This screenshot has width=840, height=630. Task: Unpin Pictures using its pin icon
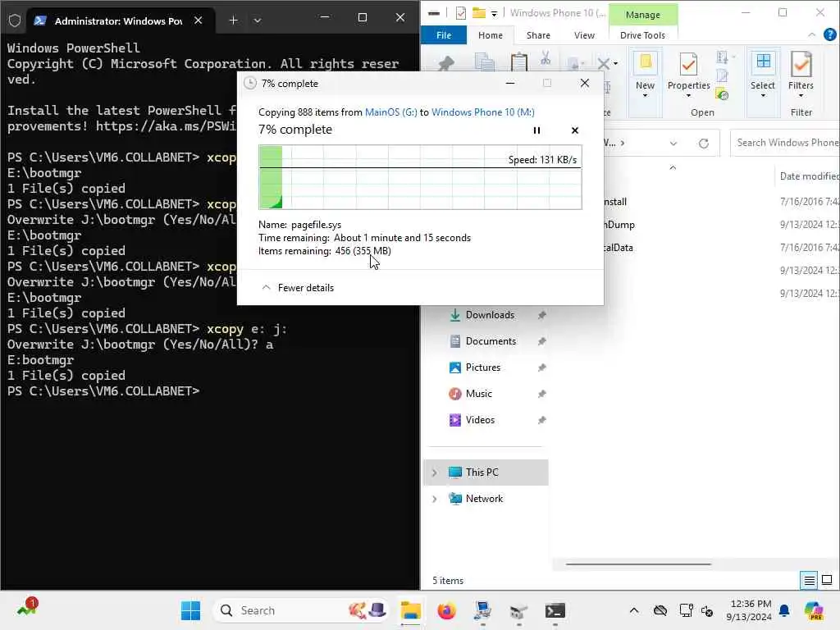point(541,367)
